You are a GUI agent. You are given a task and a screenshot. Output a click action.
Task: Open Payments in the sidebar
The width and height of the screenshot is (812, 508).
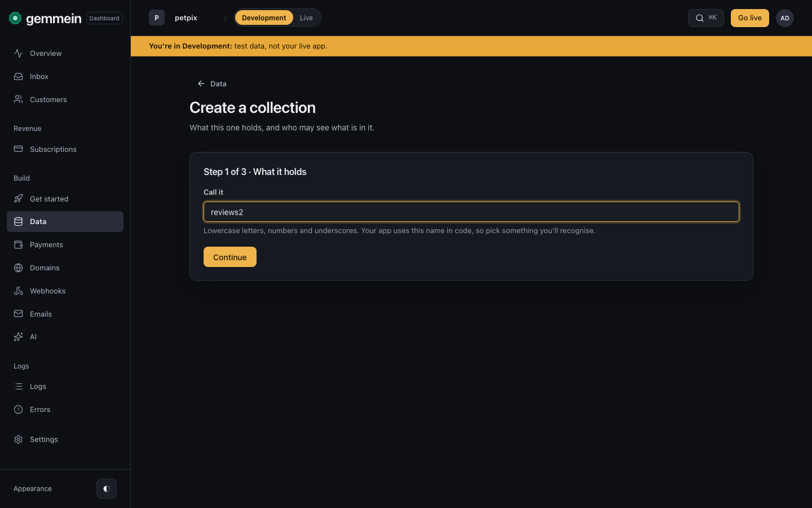coord(65,244)
